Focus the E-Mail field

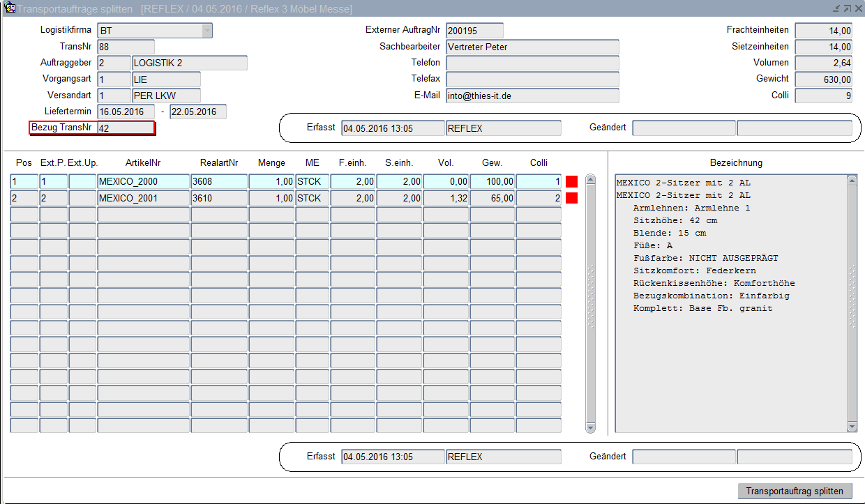(532, 96)
